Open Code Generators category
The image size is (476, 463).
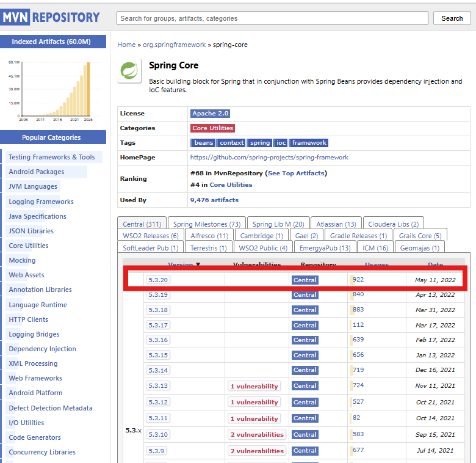click(35, 437)
